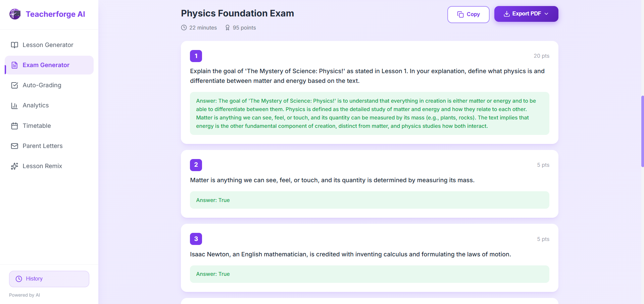Click the Exam Generator document icon
The image size is (644, 304).
pos(14,65)
